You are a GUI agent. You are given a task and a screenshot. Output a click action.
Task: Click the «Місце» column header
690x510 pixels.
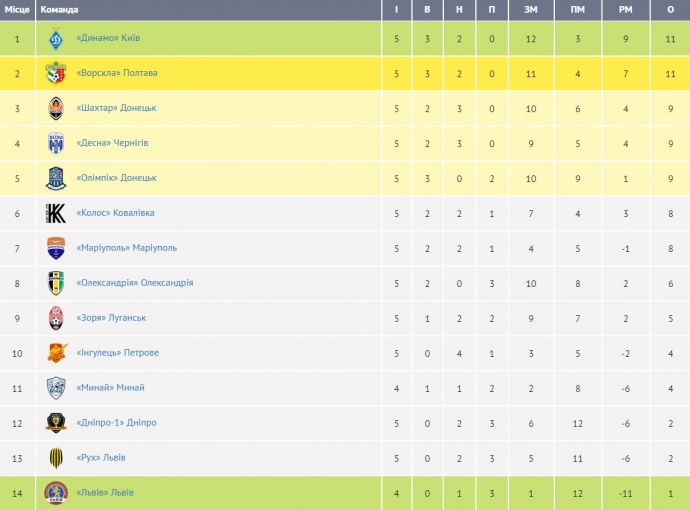tap(16, 9)
